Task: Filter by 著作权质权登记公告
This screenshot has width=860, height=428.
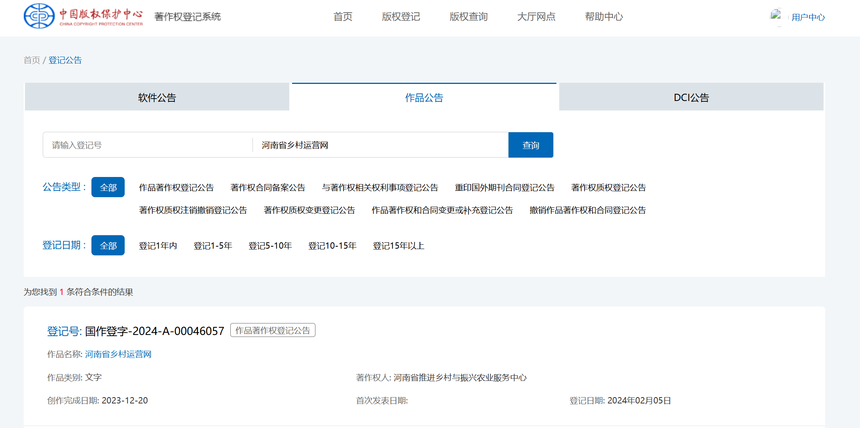Action: click(x=609, y=188)
